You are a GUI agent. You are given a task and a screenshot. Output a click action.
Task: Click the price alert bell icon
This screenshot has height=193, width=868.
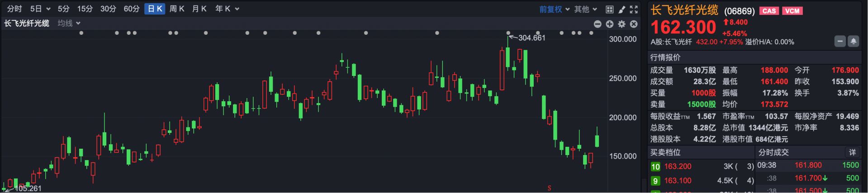pyautogui.click(x=853, y=42)
